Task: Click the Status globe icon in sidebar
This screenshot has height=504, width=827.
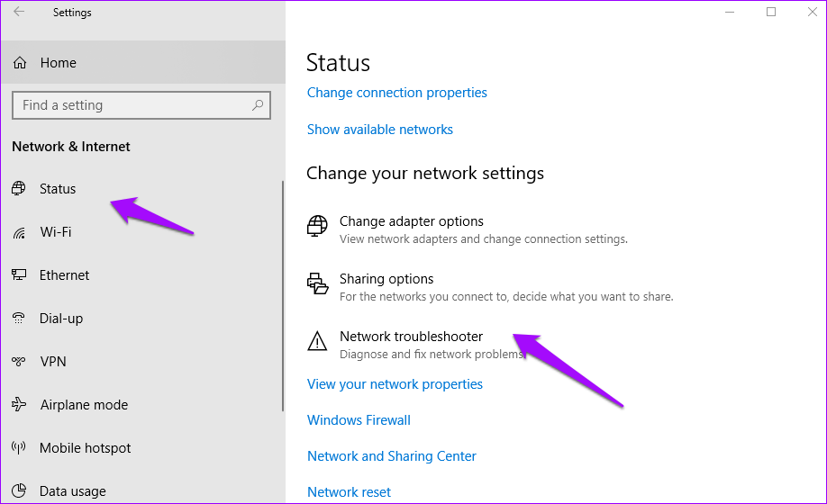Action: [19, 189]
